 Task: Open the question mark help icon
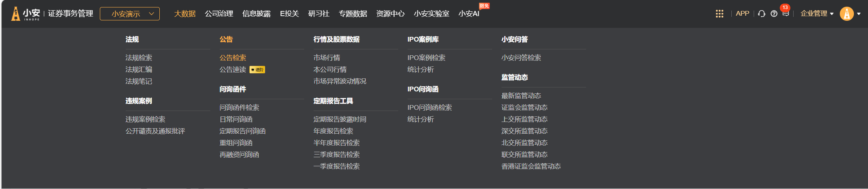774,14
